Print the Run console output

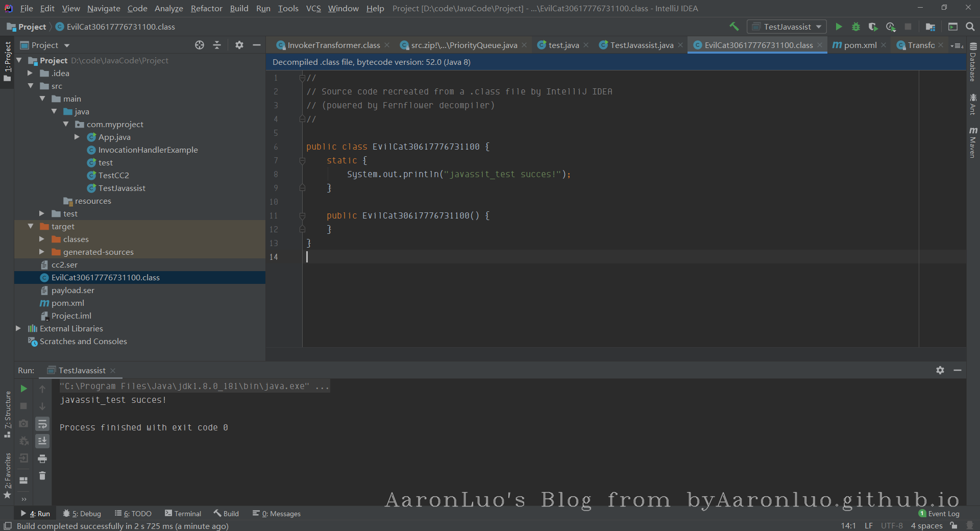click(x=42, y=458)
